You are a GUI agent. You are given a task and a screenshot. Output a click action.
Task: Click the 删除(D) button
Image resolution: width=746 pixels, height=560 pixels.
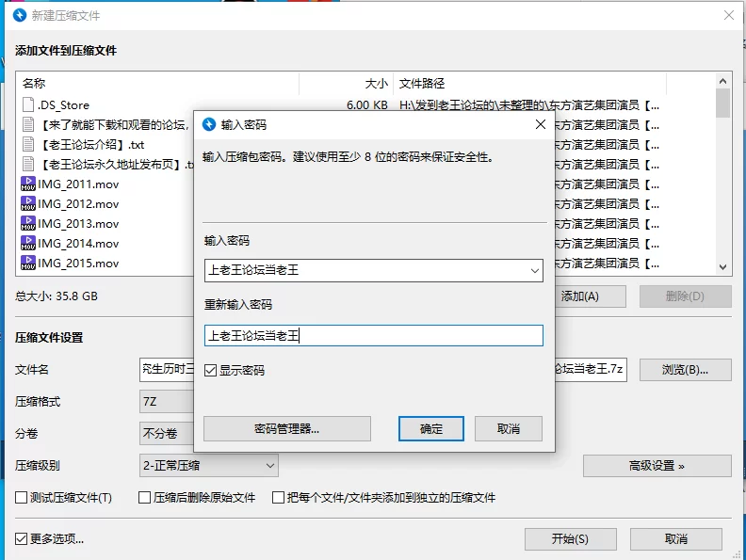(685, 296)
